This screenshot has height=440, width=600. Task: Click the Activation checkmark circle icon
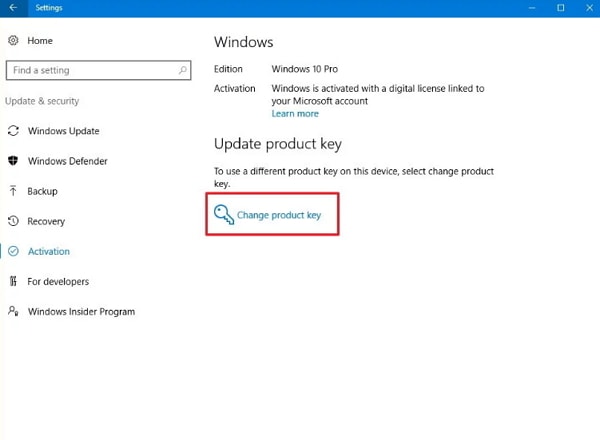click(x=13, y=251)
